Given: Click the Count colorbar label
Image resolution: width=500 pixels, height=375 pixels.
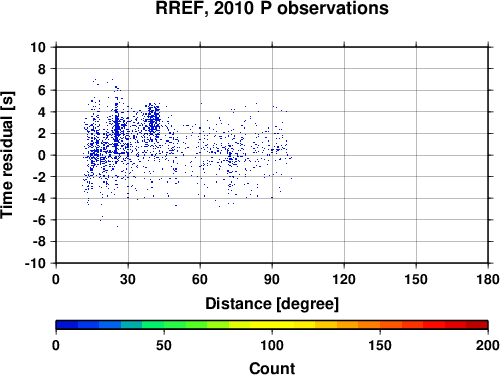Looking at the screenshot, I should coord(272,368).
